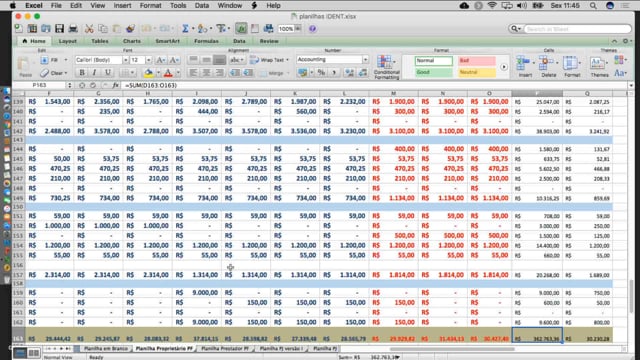Click the Insert cells icon

point(524,67)
